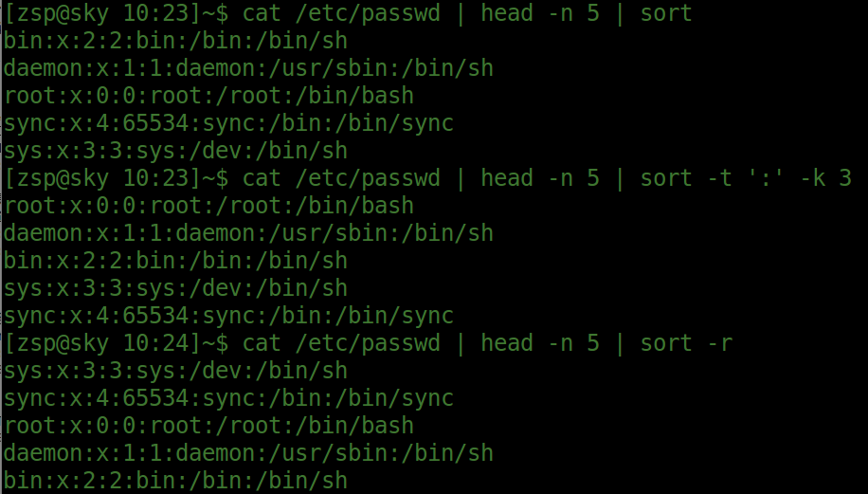
Task: Click the bin line in 'sort -r' output
Action: coord(175,481)
